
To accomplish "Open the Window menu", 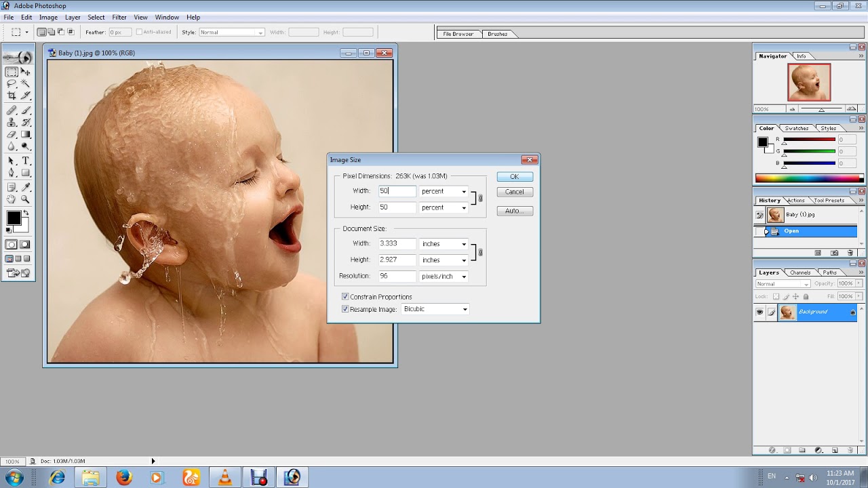I will pos(167,17).
